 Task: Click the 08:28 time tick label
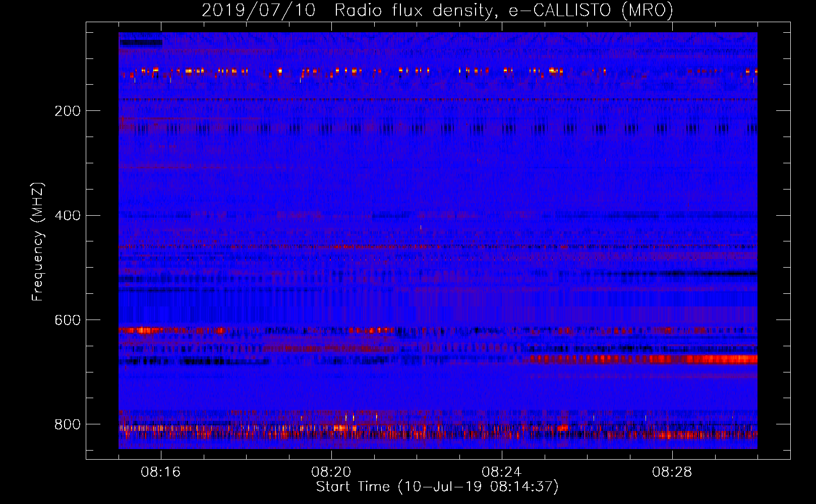(x=672, y=472)
